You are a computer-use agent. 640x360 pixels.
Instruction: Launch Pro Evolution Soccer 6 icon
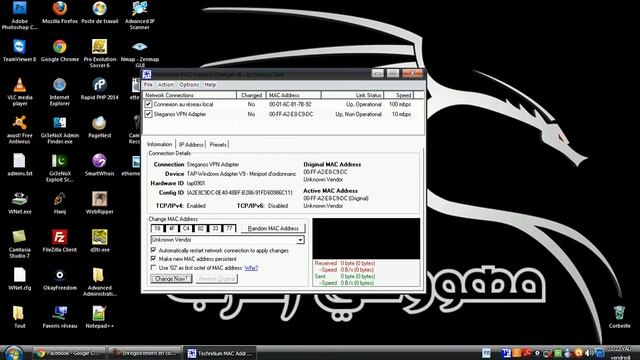click(x=100, y=54)
